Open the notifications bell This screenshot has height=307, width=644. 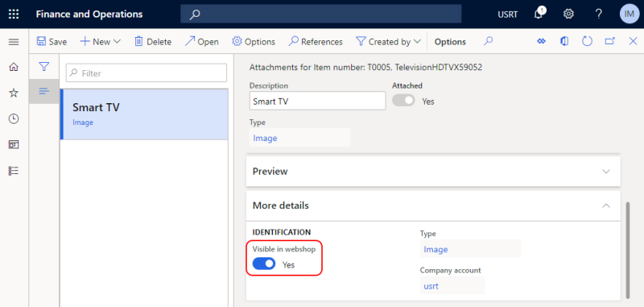point(539,14)
